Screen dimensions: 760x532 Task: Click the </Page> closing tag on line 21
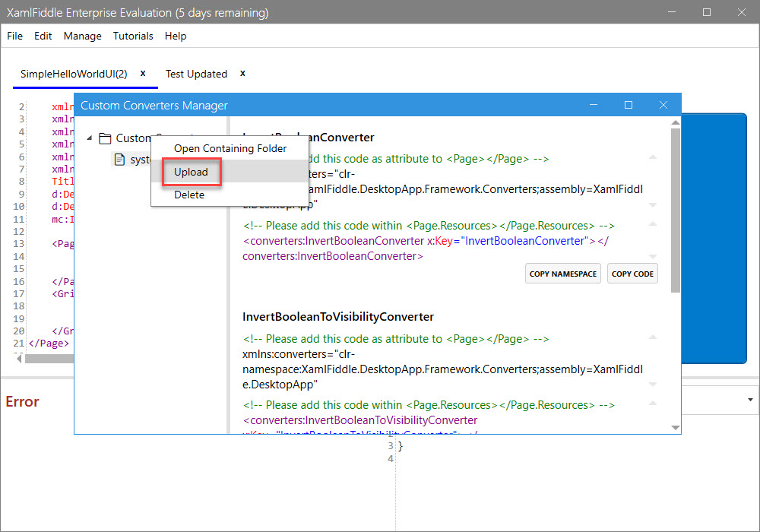pos(49,344)
